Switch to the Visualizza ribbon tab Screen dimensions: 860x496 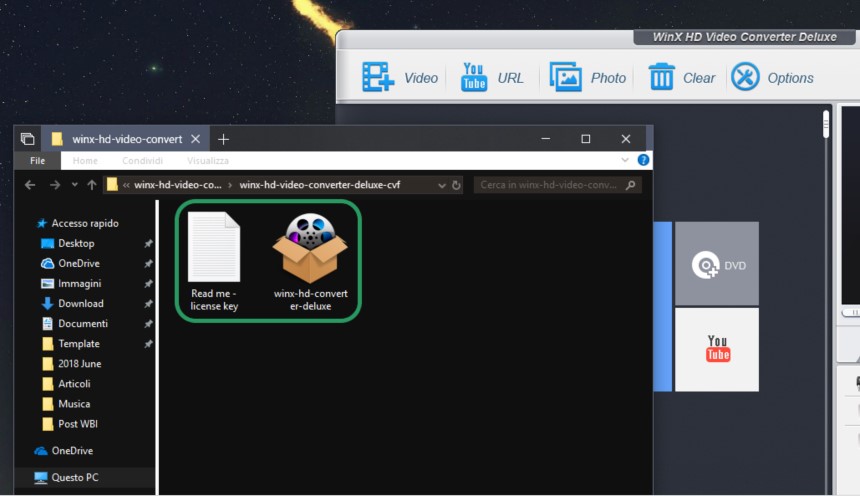tap(207, 161)
